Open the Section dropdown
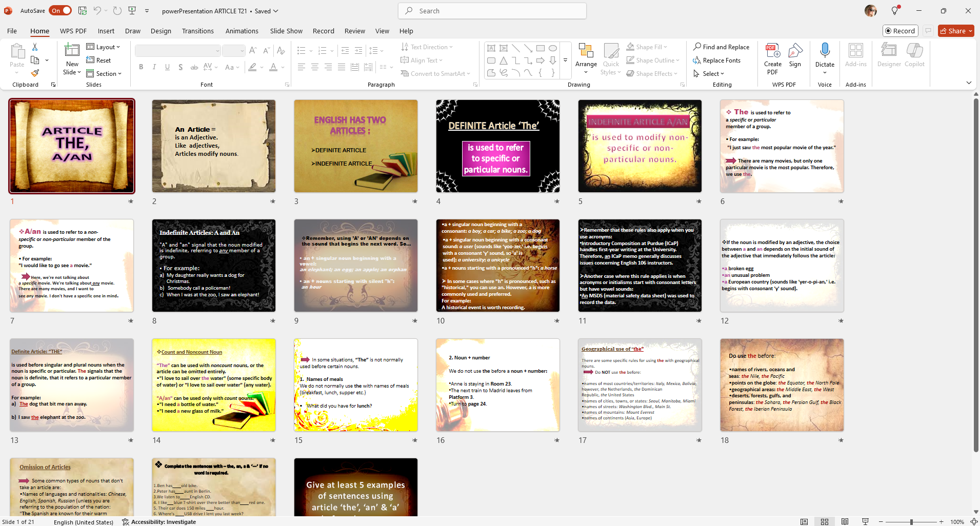This screenshot has height=526, width=980. pos(104,73)
